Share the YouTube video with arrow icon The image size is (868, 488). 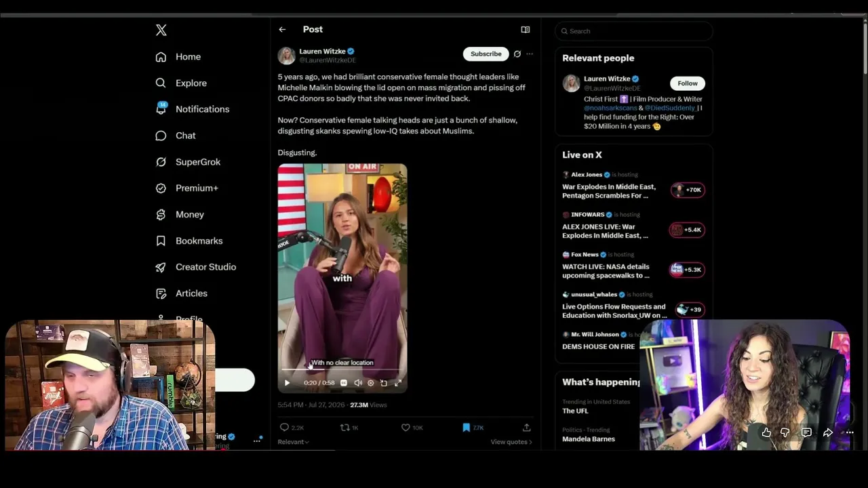[x=828, y=432]
